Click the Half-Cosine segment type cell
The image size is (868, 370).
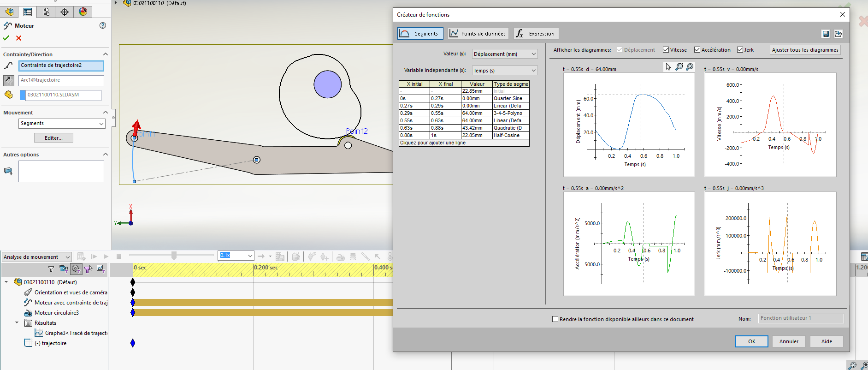[511, 136]
